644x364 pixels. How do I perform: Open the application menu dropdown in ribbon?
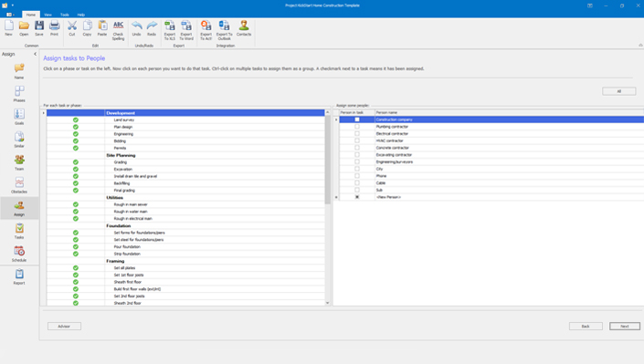tap(10, 15)
